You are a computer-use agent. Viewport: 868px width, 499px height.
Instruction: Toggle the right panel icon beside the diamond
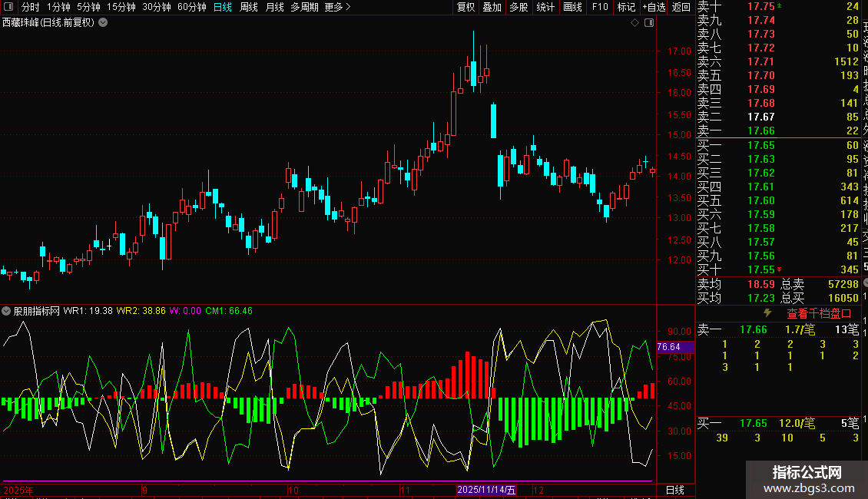click(648, 23)
